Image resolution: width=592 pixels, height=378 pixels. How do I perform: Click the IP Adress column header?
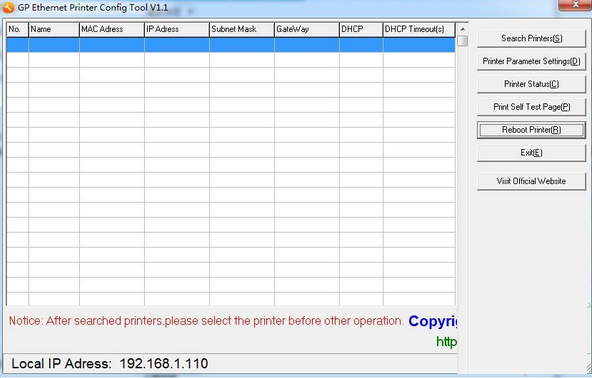pyautogui.click(x=177, y=29)
